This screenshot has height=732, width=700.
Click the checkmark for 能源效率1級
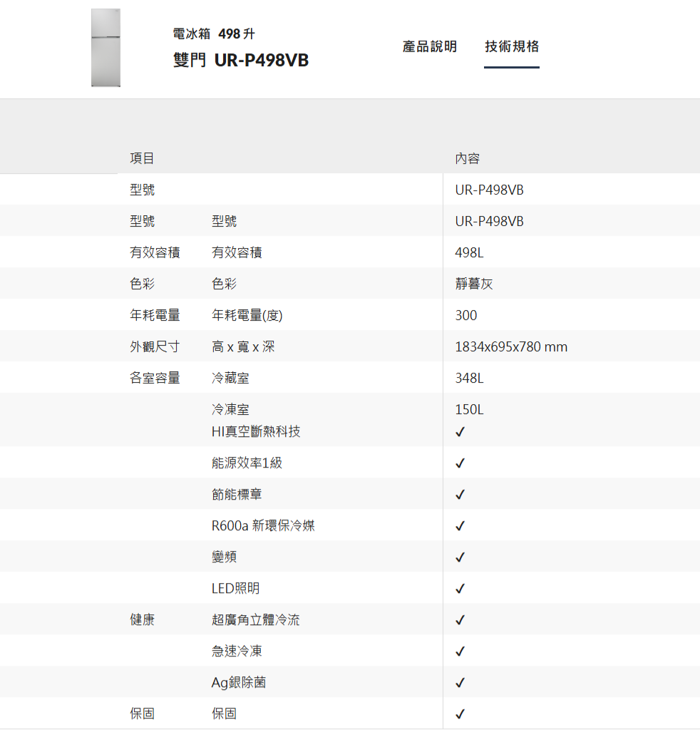tap(460, 463)
